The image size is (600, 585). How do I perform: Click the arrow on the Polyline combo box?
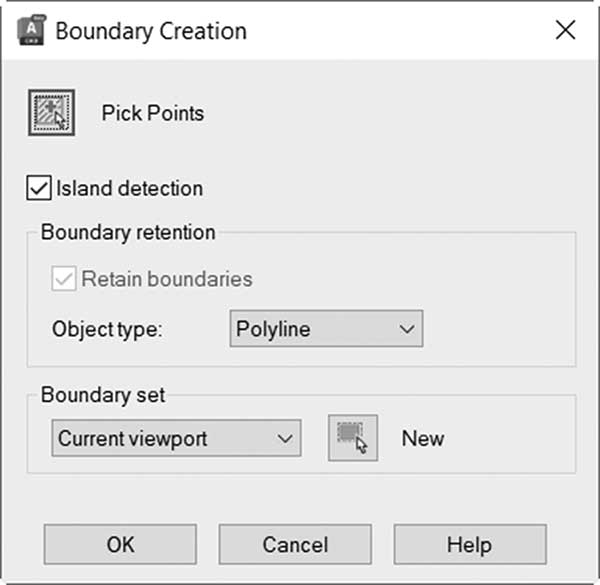[x=407, y=329]
